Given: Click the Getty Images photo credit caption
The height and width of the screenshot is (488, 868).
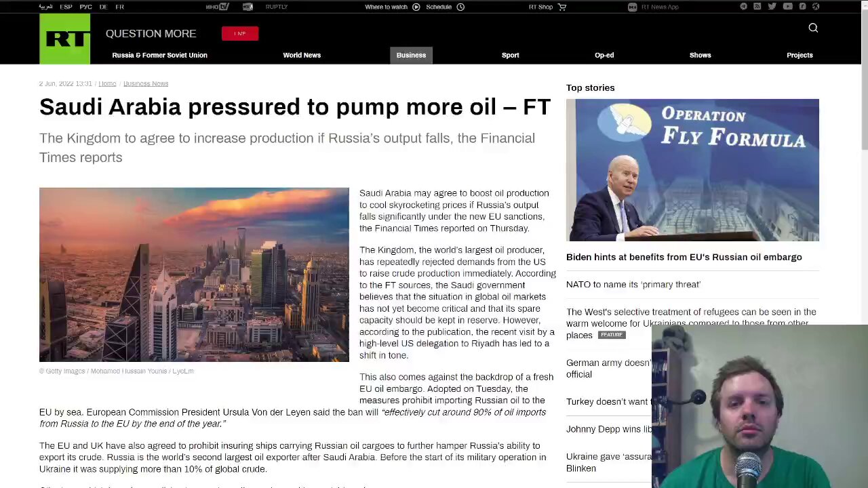Looking at the screenshot, I should [x=116, y=371].
